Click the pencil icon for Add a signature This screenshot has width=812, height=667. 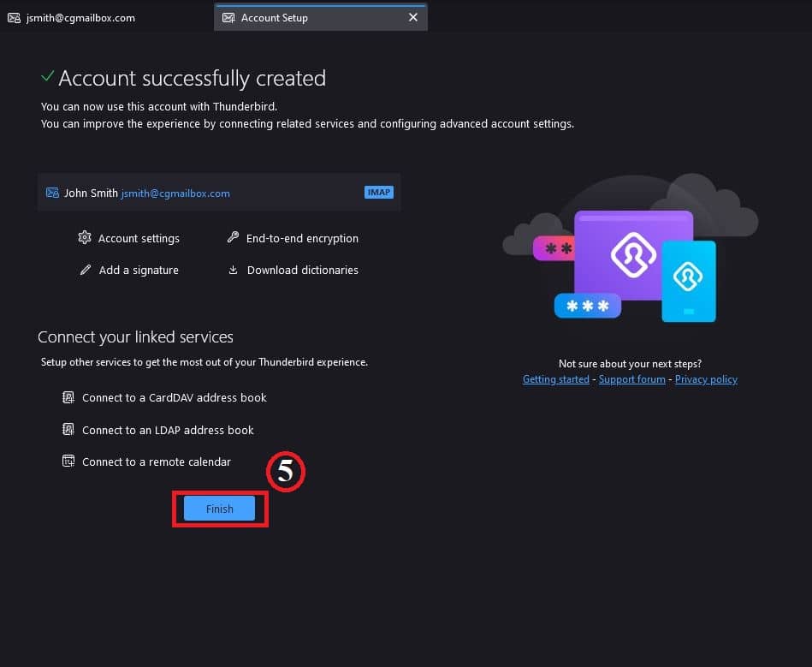[85, 270]
